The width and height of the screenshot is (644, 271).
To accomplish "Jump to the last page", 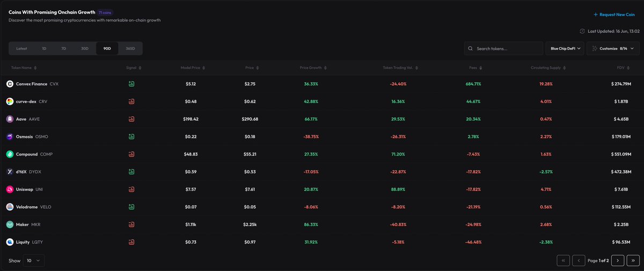I will pos(633,260).
